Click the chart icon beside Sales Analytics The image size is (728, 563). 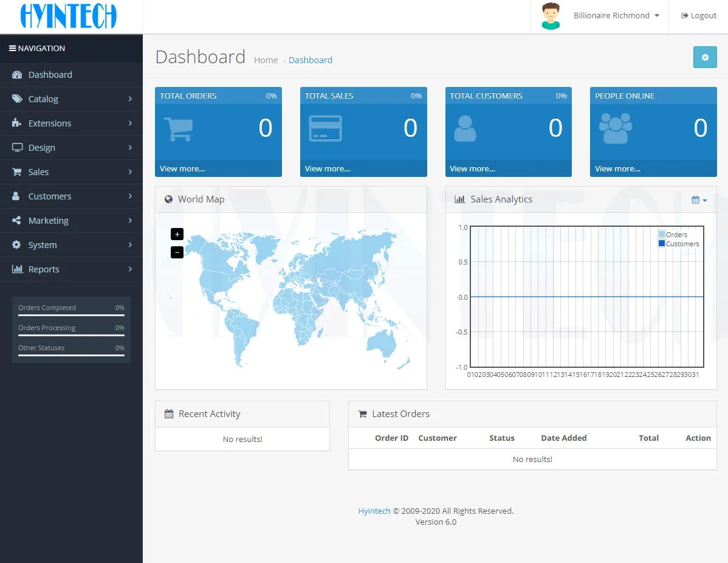pyautogui.click(x=460, y=199)
